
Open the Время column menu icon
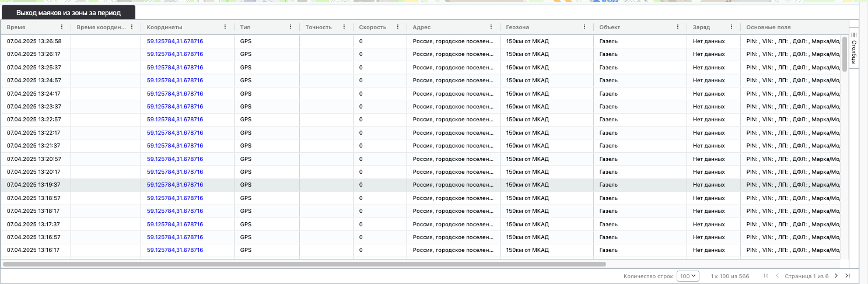click(x=62, y=27)
